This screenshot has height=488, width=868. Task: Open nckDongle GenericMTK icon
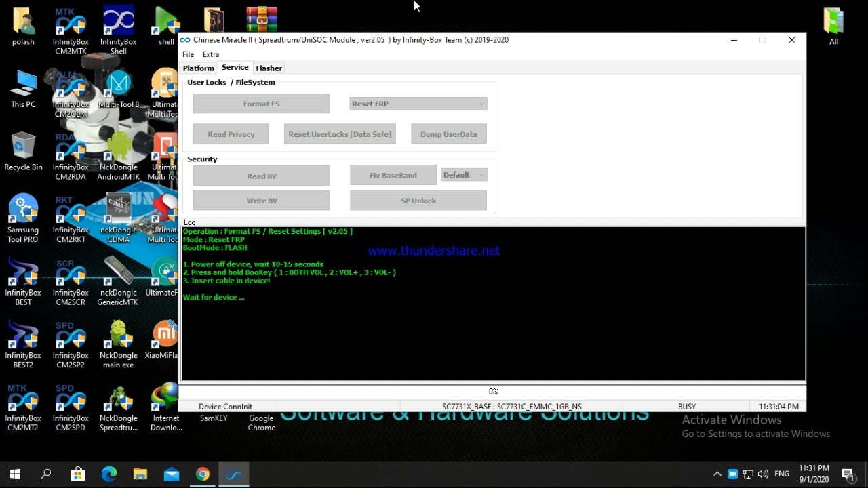coord(118,282)
